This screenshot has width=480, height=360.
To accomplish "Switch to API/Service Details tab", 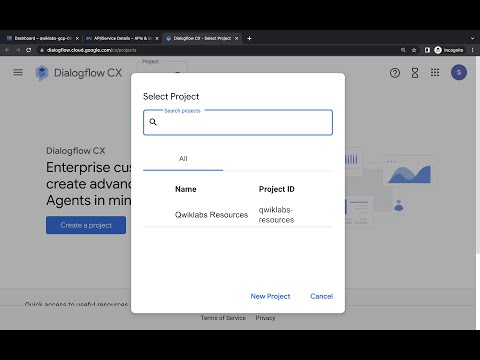I will [121, 38].
